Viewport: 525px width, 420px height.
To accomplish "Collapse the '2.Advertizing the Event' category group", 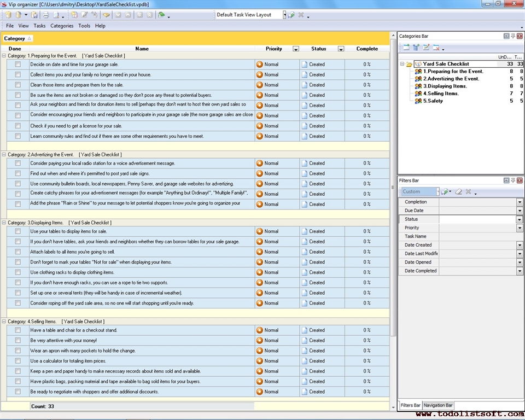I will click(x=4, y=155).
